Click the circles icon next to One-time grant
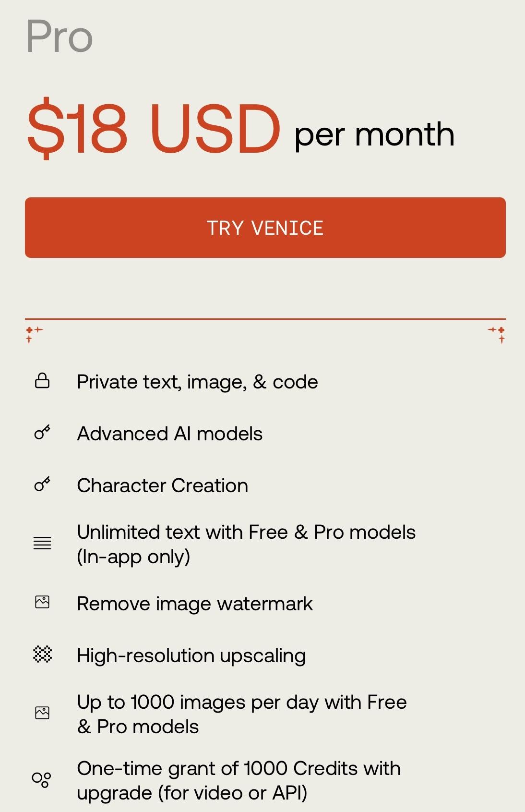525x812 pixels. pos(41,779)
